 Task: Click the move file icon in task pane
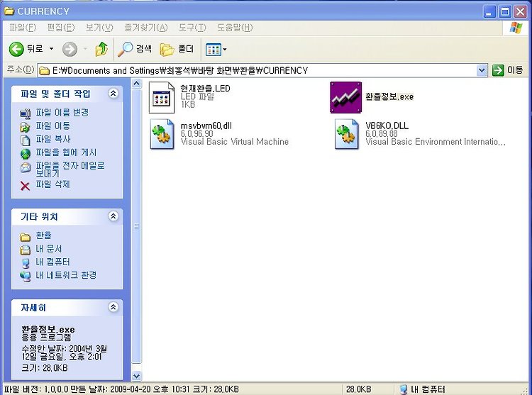pos(25,127)
